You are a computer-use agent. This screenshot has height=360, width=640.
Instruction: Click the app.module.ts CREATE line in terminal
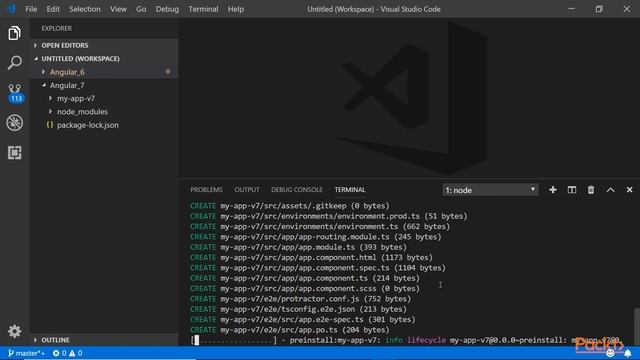[x=298, y=247]
